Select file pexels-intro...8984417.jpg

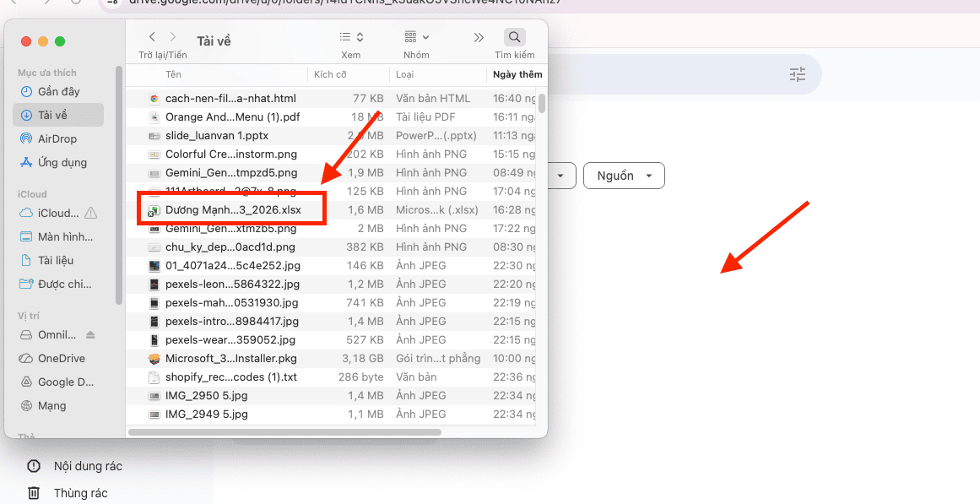232,322
